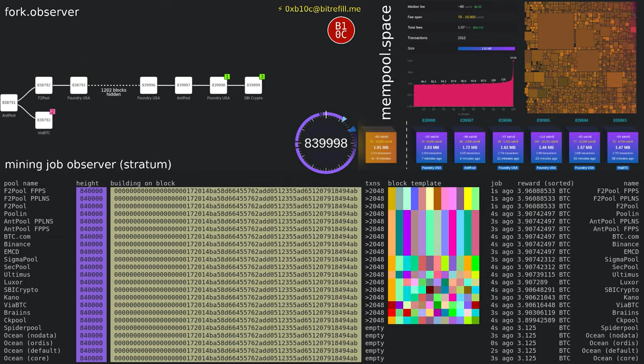The height and width of the screenshot is (364, 644).
Task: Click the green badge numbered 3
Action: [262, 77]
